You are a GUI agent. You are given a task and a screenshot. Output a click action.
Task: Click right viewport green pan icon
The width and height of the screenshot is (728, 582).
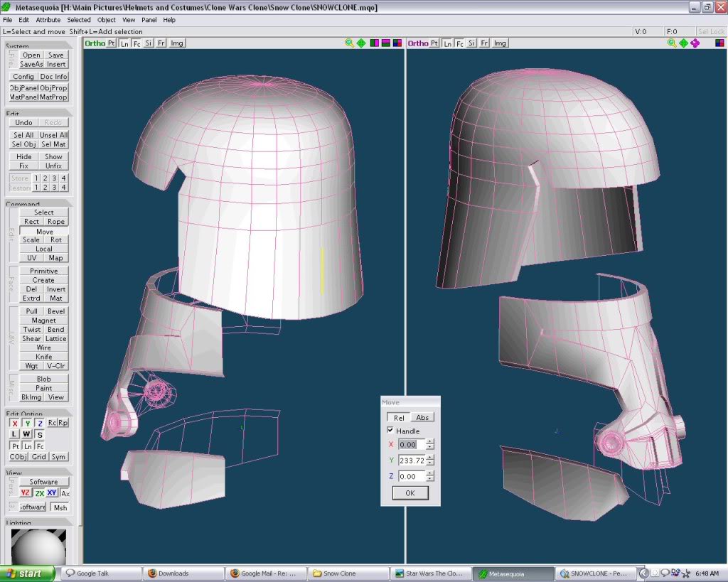(x=683, y=43)
